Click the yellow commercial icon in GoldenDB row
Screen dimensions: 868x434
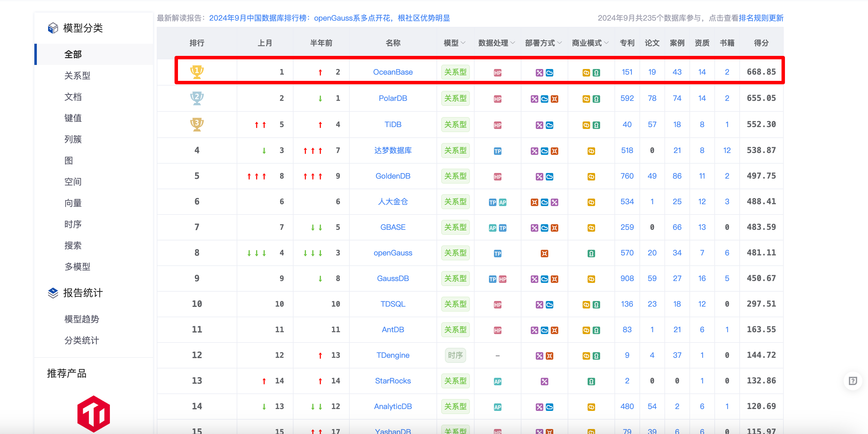591,176
